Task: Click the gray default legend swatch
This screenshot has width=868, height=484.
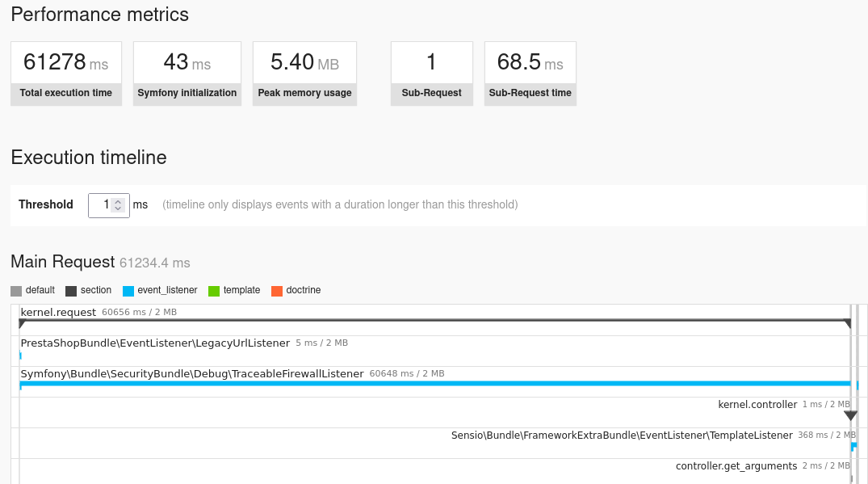Action: pyautogui.click(x=16, y=291)
